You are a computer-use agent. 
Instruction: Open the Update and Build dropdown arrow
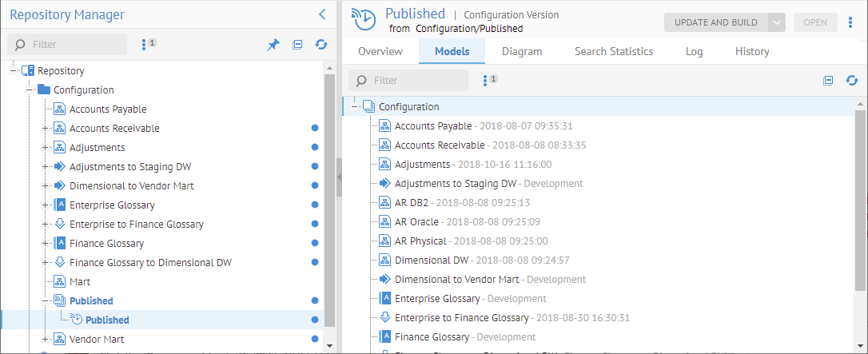coord(776,22)
